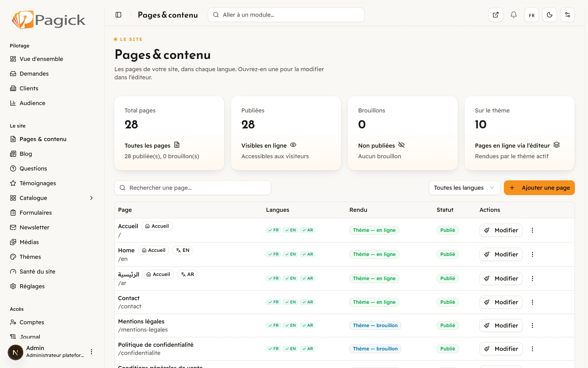Collapse the sidebar with the panel icon

click(118, 15)
